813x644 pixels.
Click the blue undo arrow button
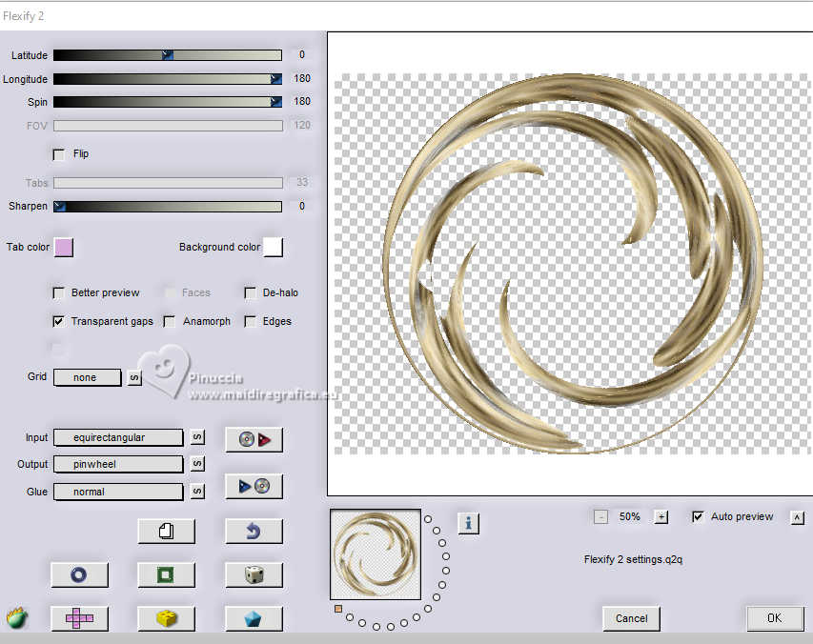(x=254, y=531)
